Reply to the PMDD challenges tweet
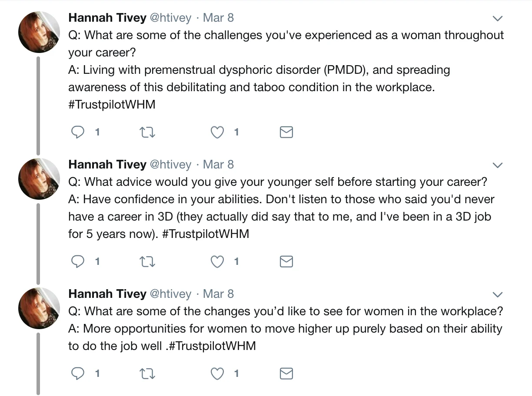 pyautogui.click(x=77, y=132)
